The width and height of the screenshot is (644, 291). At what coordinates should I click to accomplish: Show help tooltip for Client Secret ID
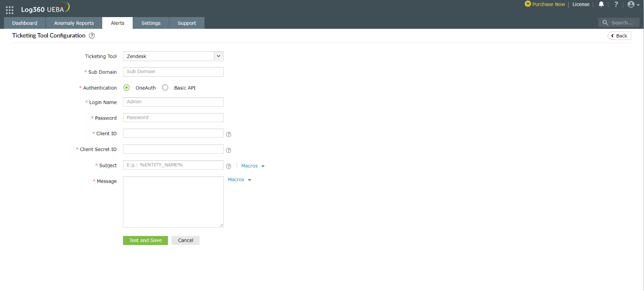(228, 150)
